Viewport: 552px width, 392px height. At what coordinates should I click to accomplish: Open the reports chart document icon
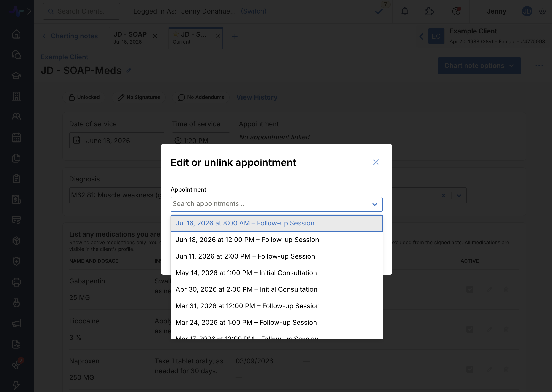(17, 344)
